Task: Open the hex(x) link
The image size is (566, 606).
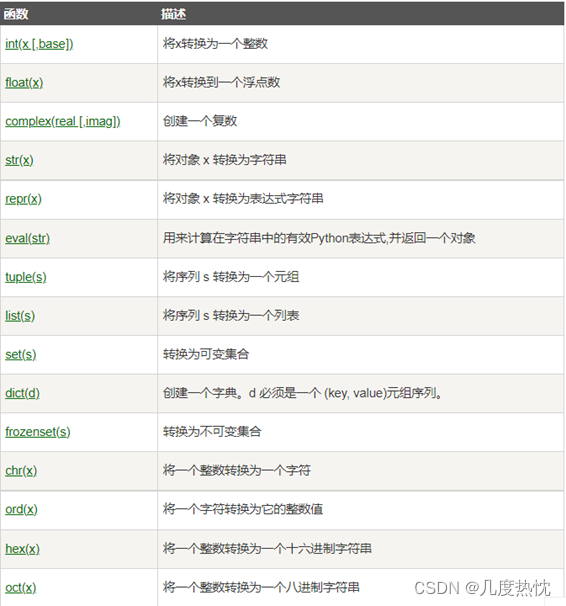Action: tap(22, 549)
